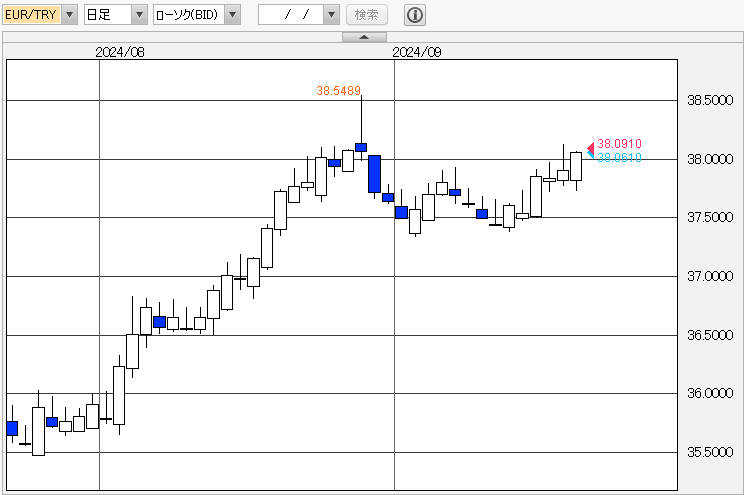Collapse the top panel with the up-arrow handle
Image resolution: width=744 pixels, height=495 pixels.
364,37
